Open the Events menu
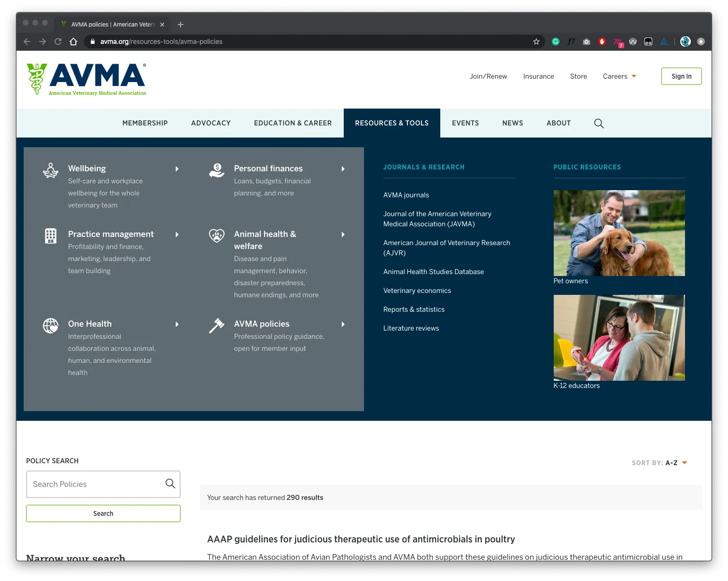 [x=465, y=123]
